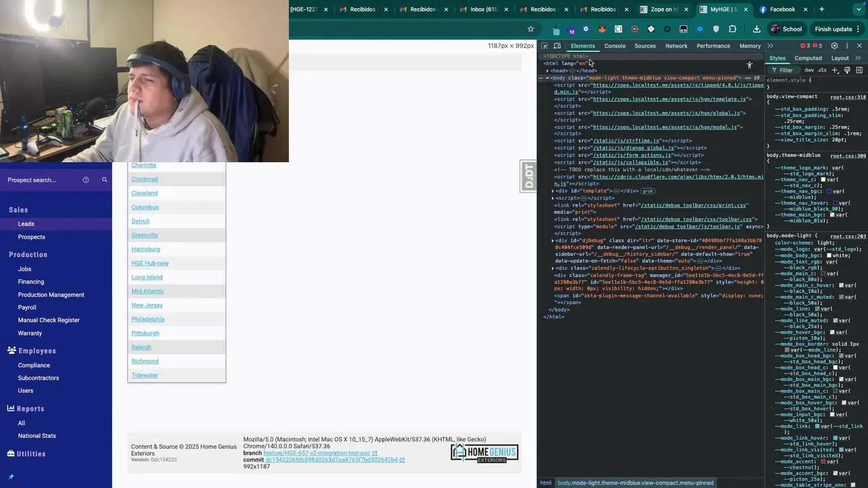Screen dimensions: 868x488
Task: Open Manual Check Register
Action: tap(49, 320)
